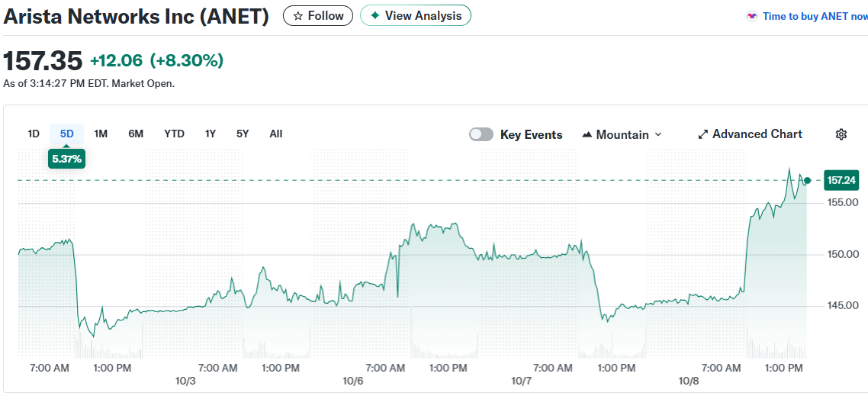Click the sparkle icon in View Analysis
The image size is (868, 393).
coord(375,16)
